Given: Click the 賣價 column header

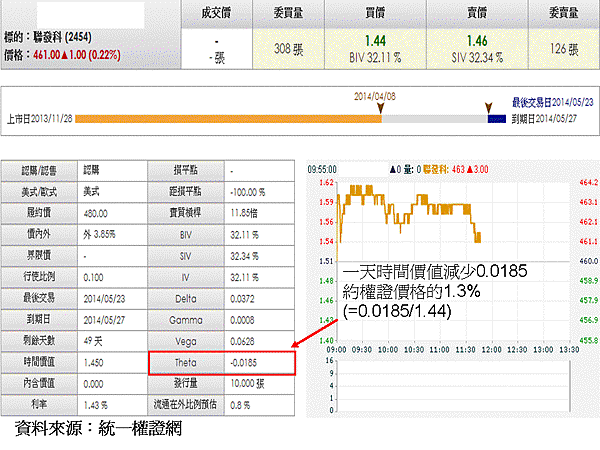Looking at the screenshot, I should tap(477, 14).
